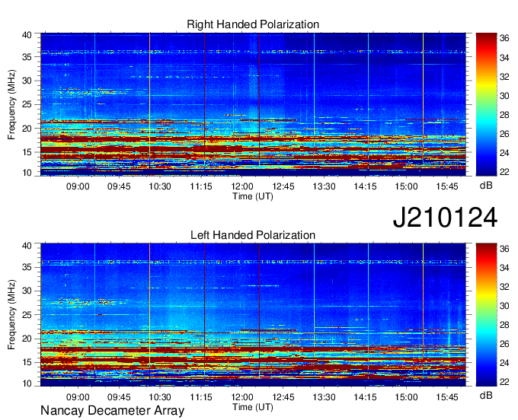Click the J210124 observation label
This screenshot has width=518, height=420.
pyautogui.click(x=445, y=218)
